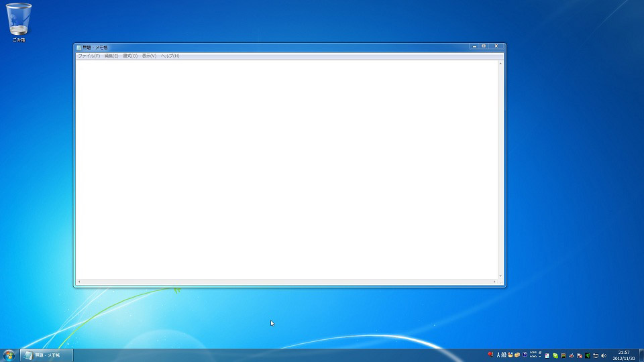Open the Action Center flag icon

(580, 355)
